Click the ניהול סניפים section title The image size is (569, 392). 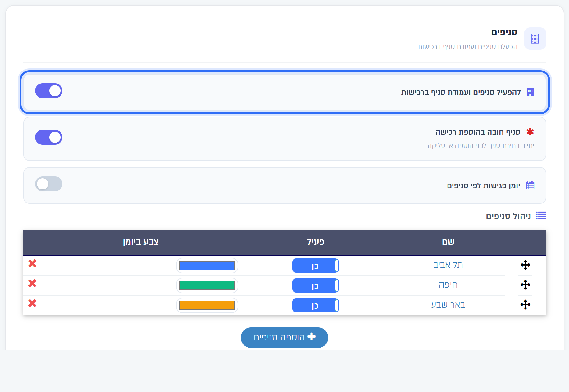508,216
